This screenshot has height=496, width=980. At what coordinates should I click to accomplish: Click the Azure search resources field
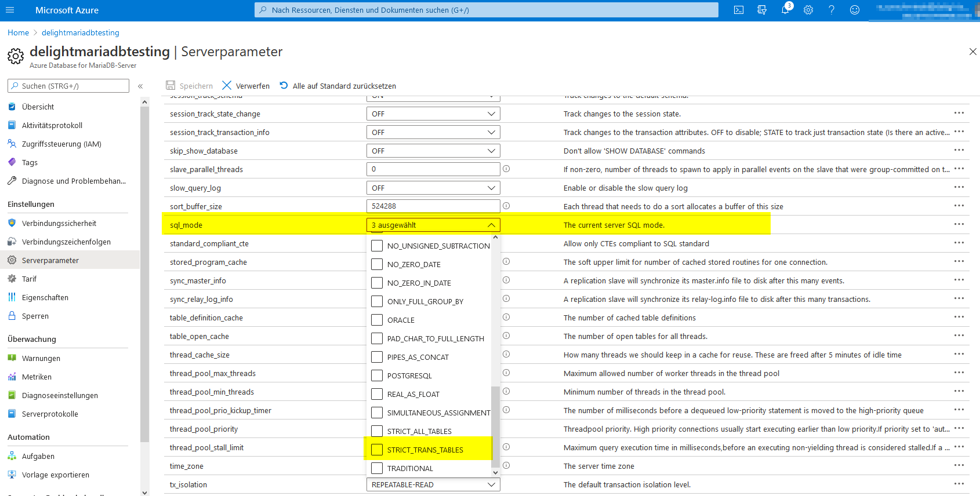[486, 10]
